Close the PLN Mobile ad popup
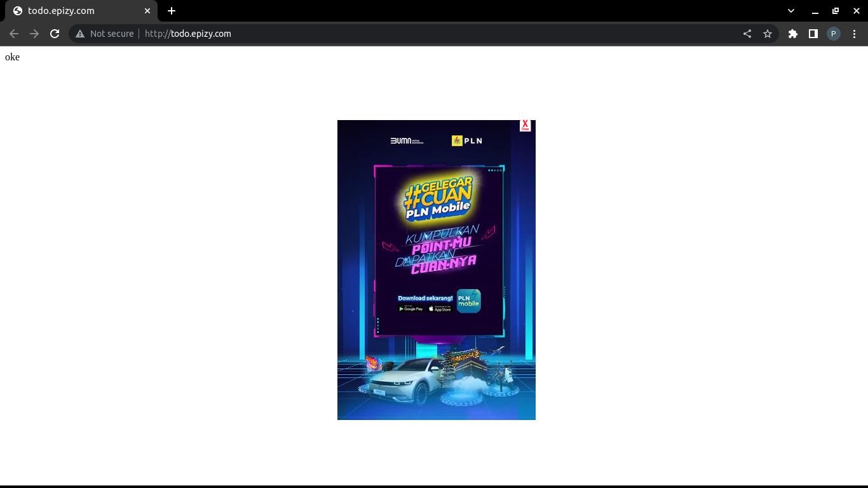The height and width of the screenshot is (488, 868). point(525,125)
